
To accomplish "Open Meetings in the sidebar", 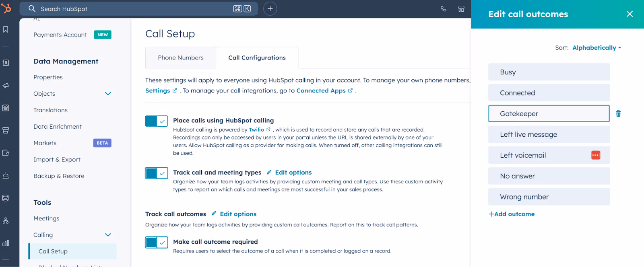I will coord(46,218).
